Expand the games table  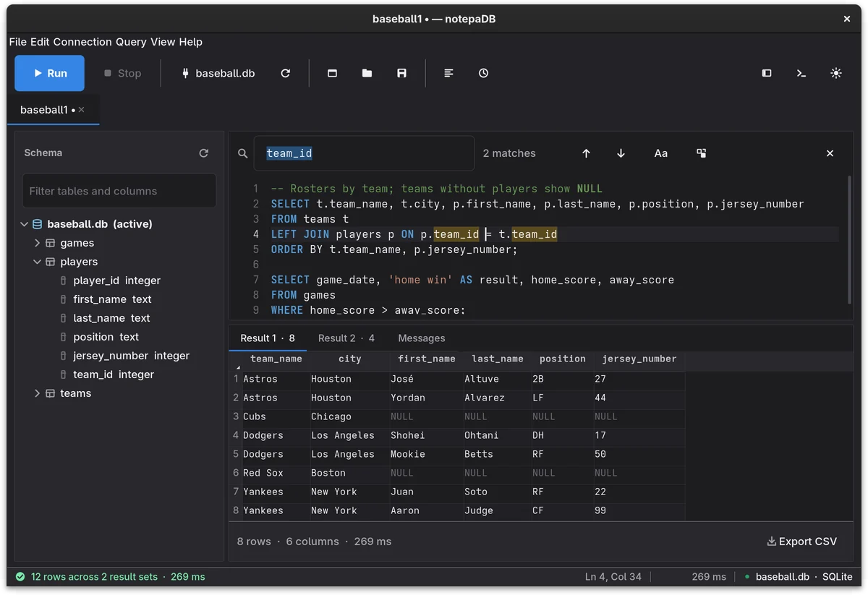click(x=38, y=243)
